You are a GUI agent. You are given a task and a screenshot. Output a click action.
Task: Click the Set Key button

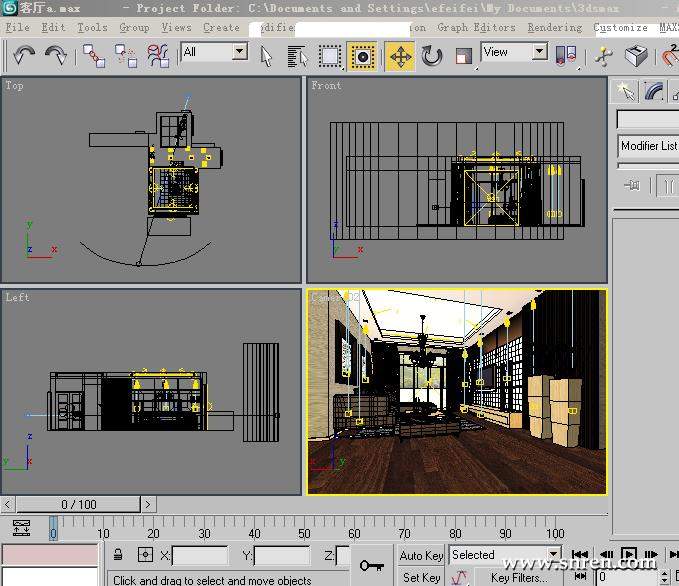click(421, 577)
